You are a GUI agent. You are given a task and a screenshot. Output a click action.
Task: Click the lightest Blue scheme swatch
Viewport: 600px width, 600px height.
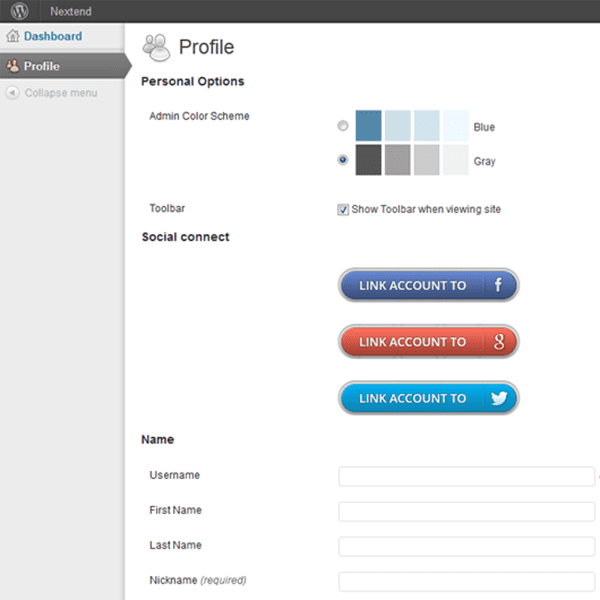coord(456,126)
